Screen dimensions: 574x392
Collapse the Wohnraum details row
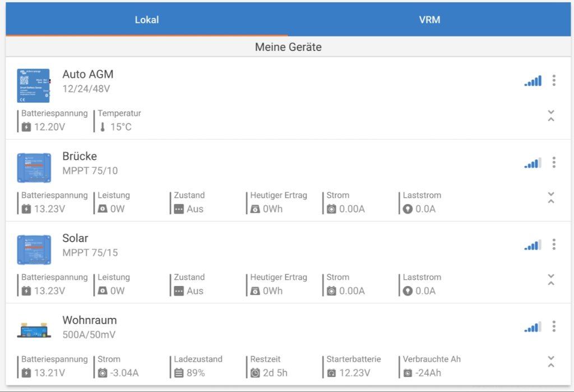coord(551,362)
